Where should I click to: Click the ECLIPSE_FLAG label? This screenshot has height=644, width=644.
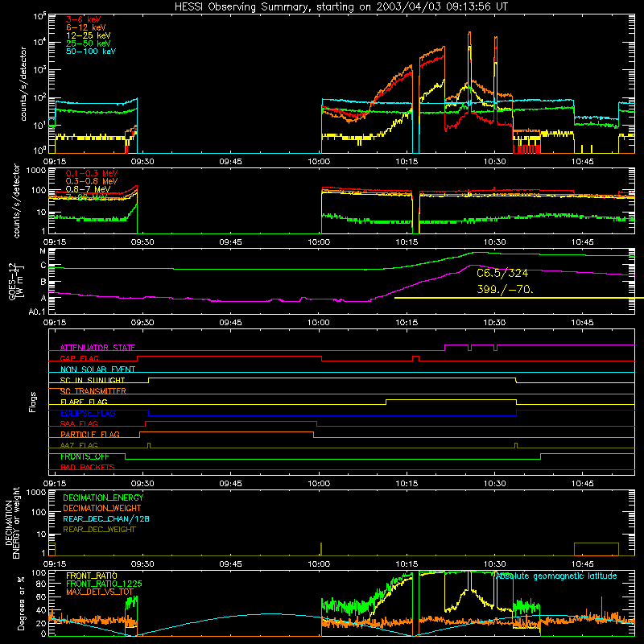click(88, 413)
